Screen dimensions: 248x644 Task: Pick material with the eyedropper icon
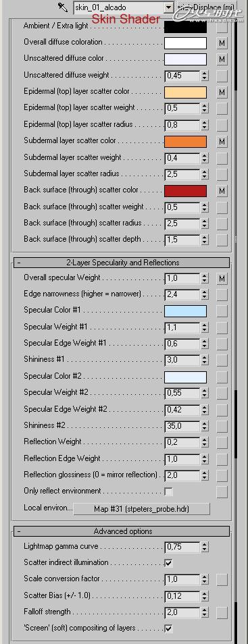pos(62,7)
